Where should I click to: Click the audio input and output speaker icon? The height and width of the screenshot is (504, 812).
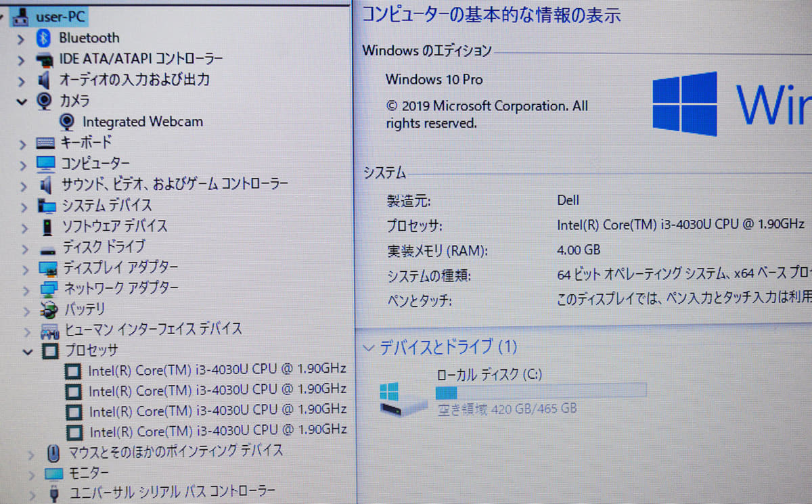click(x=45, y=80)
